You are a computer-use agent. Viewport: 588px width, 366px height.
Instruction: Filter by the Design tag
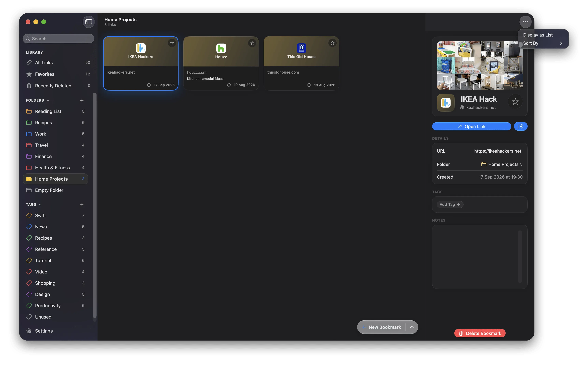click(x=55, y=294)
